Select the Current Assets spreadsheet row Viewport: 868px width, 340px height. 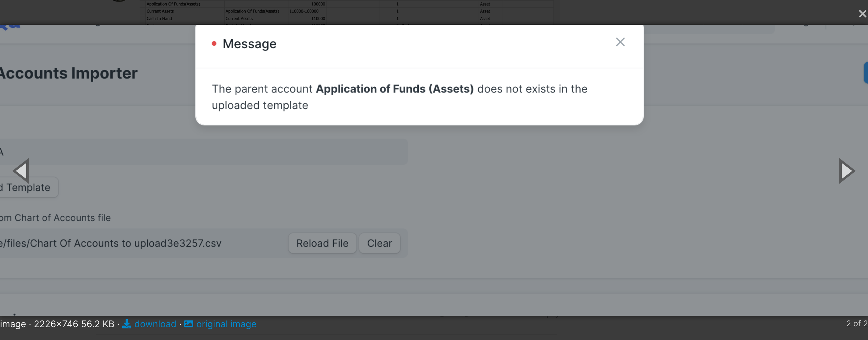(160, 11)
